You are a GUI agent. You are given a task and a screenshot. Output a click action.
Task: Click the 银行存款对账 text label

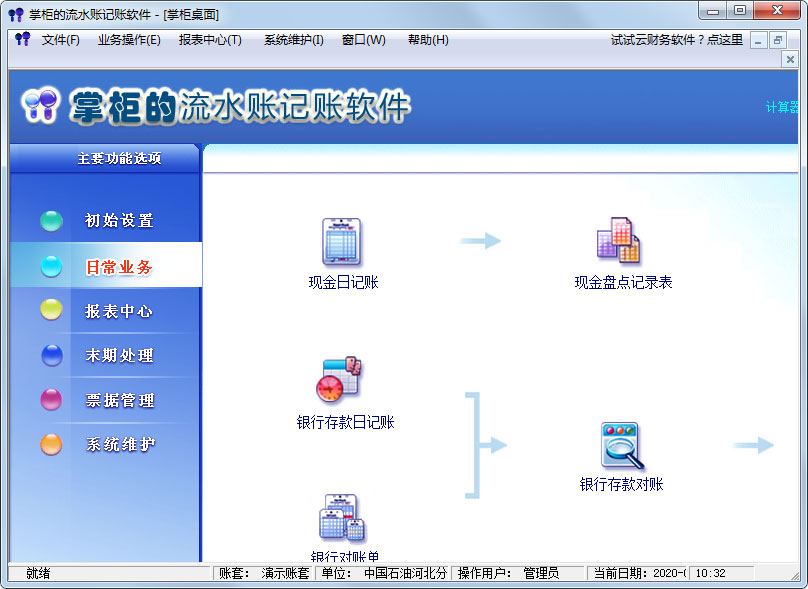(621, 484)
